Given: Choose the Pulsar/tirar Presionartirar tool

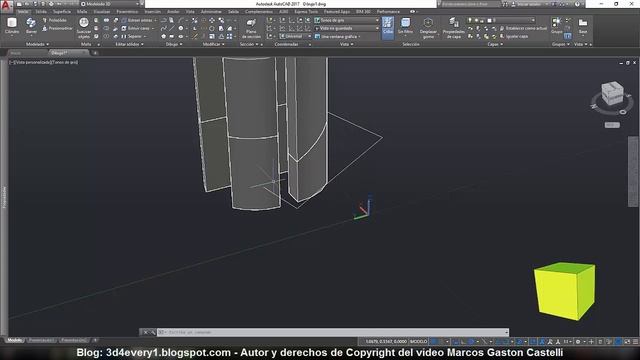Looking at the screenshot, I should point(57,28).
